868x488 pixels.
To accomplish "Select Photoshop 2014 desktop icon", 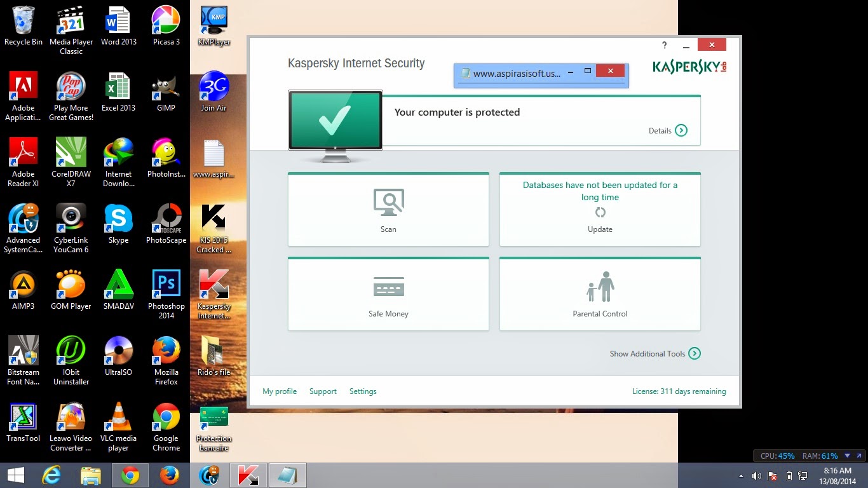I will tap(166, 294).
